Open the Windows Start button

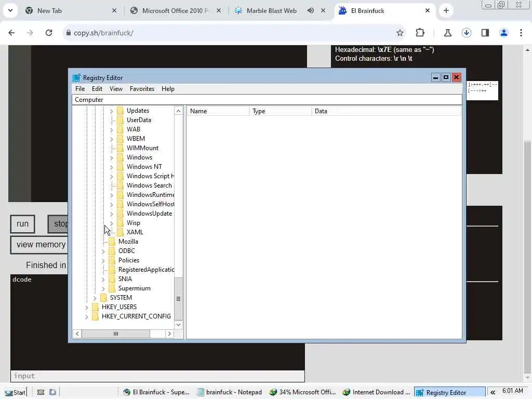(15, 393)
